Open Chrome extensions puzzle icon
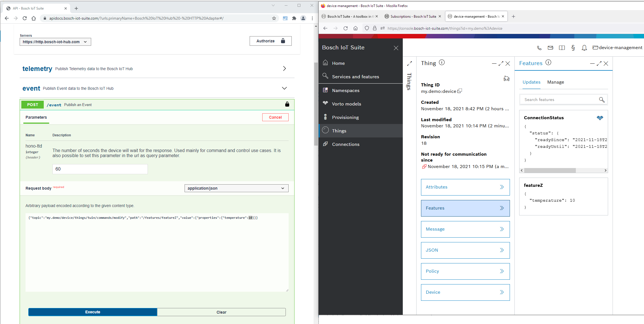 click(294, 18)
